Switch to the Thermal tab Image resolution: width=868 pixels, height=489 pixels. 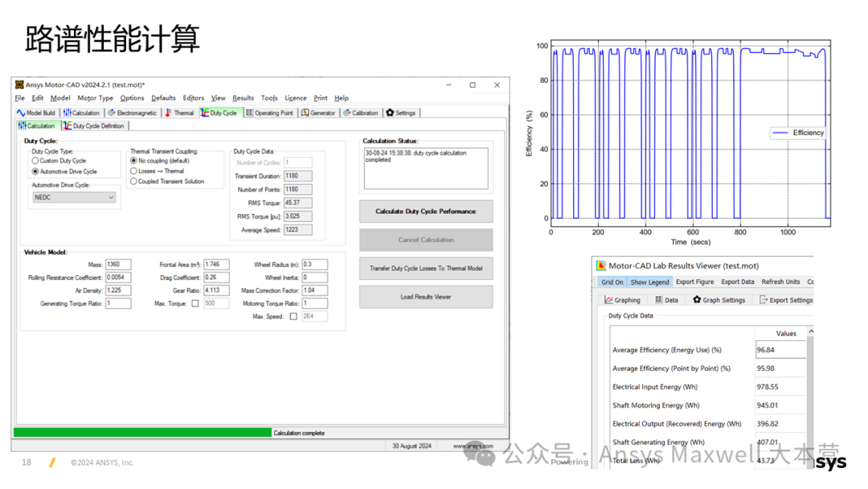(x=179, y=113)
